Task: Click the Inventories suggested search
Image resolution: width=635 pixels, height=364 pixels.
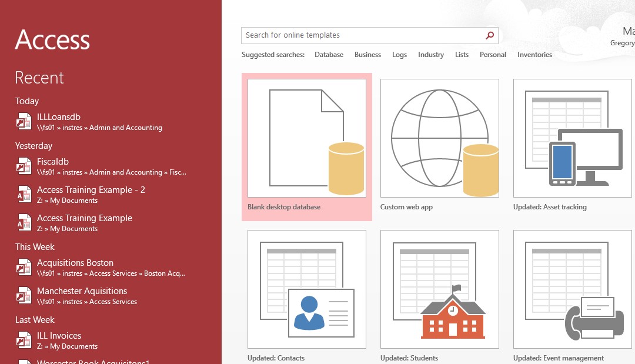Action: [534, 55]
